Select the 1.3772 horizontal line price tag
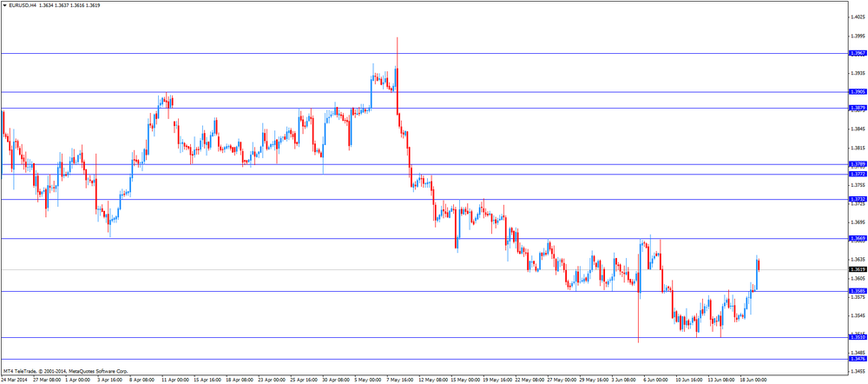The image size is (868, 384). point(858,174)
